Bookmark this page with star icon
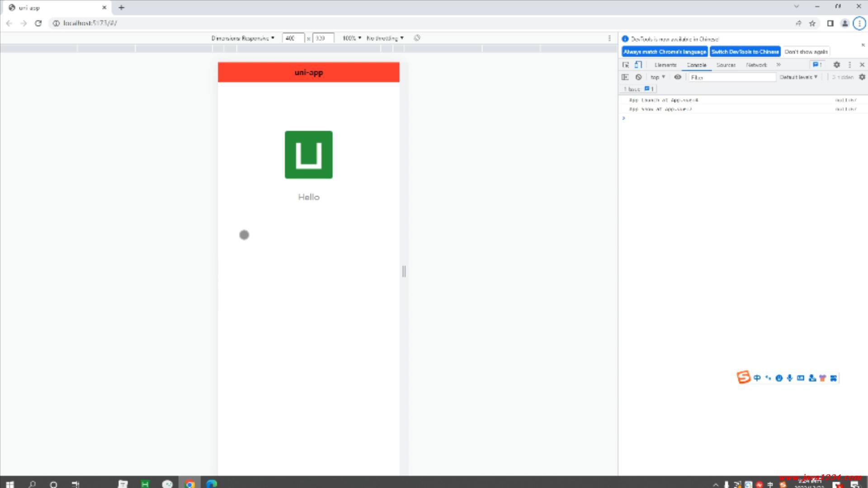This screenshot has height=488, width=868. pos(812,23)
